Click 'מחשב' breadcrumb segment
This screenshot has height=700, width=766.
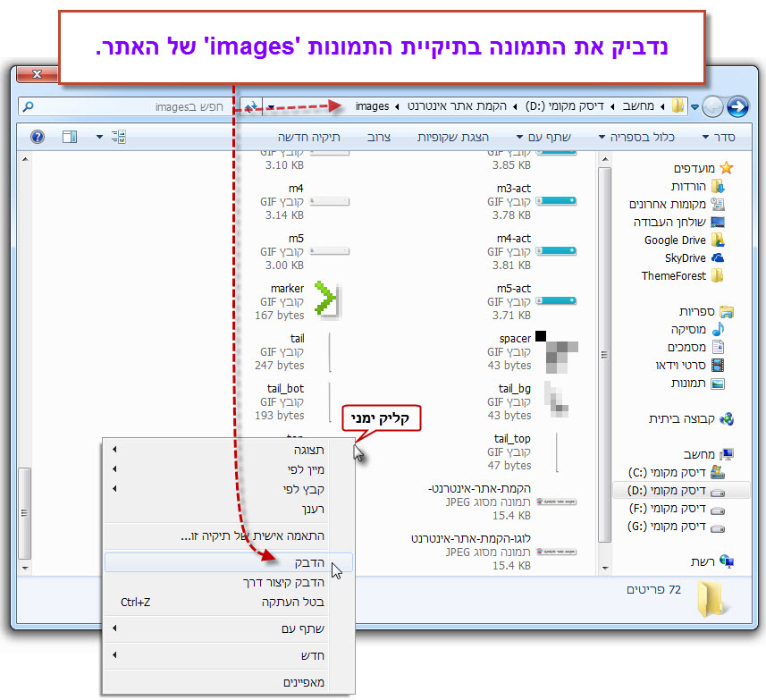[638, 106]
